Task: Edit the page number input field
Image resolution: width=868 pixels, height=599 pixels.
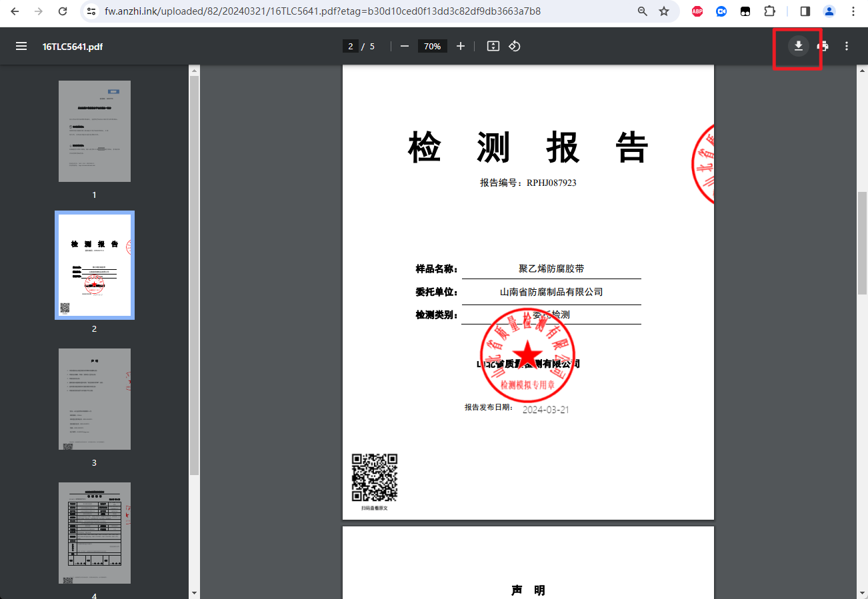Action: pos(350,46)
